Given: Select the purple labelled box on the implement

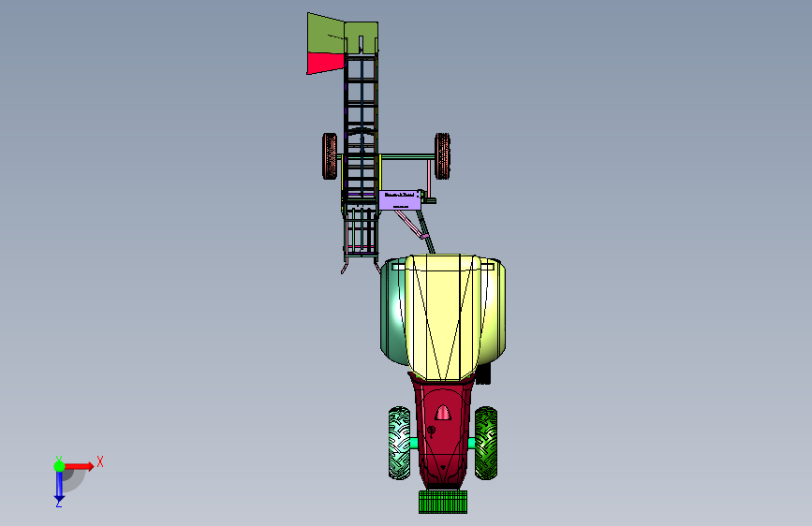Looking at the screenshot, I should (399, 200).
